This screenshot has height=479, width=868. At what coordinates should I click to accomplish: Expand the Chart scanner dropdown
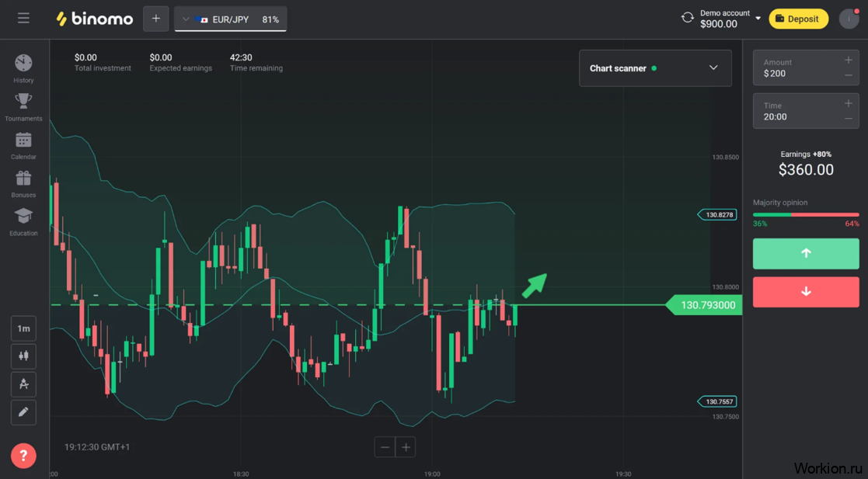pyautogui.click(x=713, y=68)
